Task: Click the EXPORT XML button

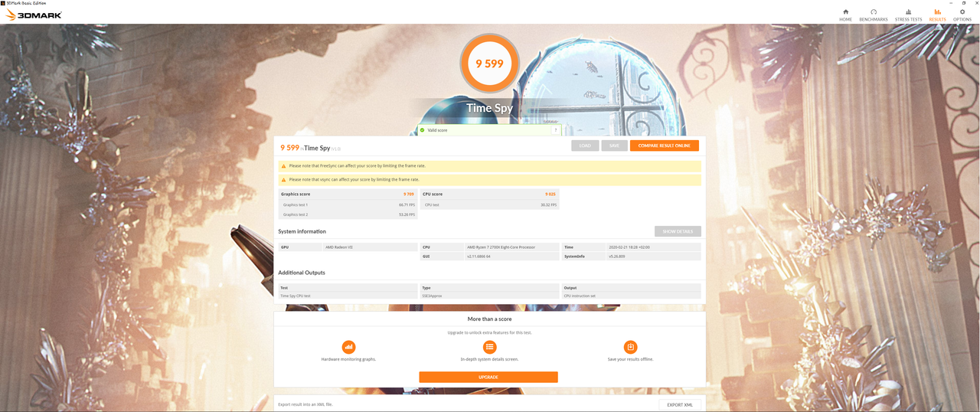Action: pyautogui.click(x=680, y=404)
